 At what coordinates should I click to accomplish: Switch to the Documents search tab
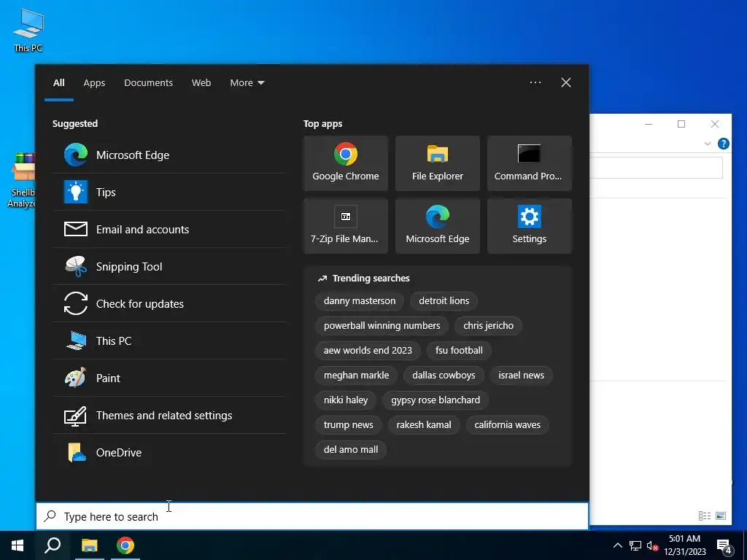click(149, 83)
